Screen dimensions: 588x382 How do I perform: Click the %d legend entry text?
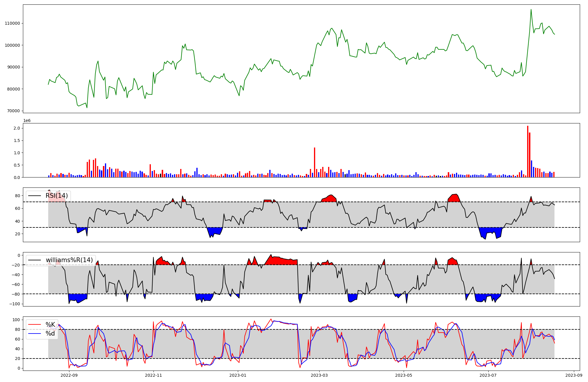click(x=50, y=334)
